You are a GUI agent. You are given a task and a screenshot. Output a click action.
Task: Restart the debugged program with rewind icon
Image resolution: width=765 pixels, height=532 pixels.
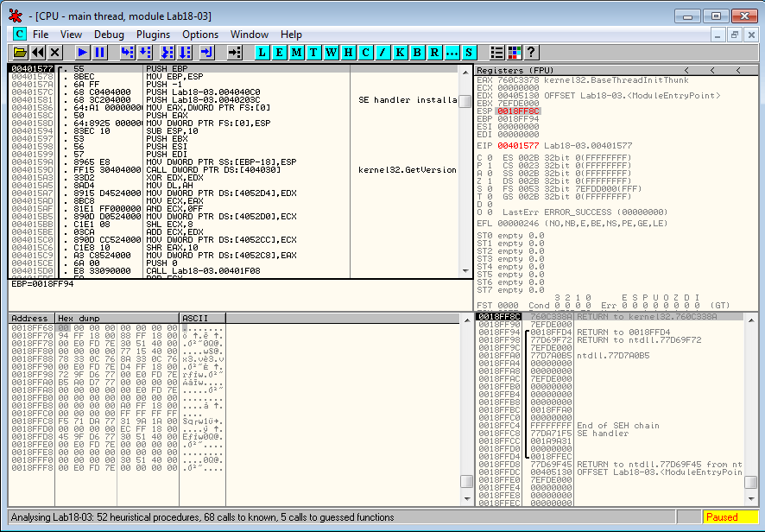point(37,53)
